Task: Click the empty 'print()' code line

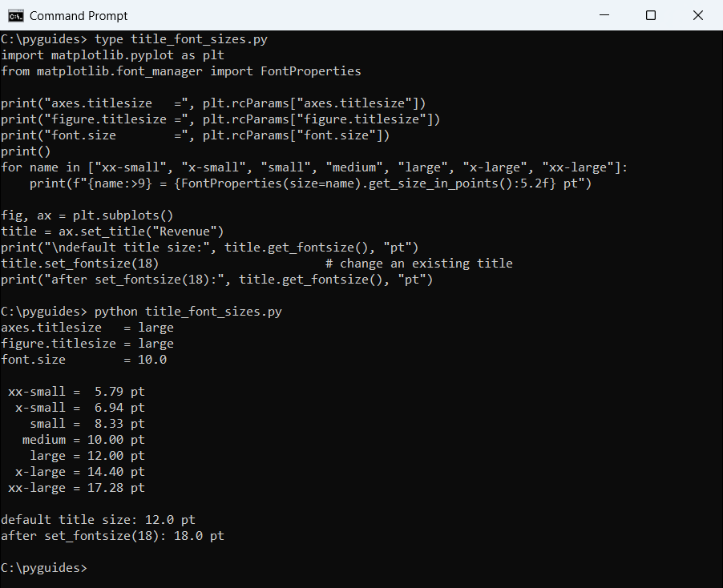Action: pyautogui.click(x=26, y=151)
